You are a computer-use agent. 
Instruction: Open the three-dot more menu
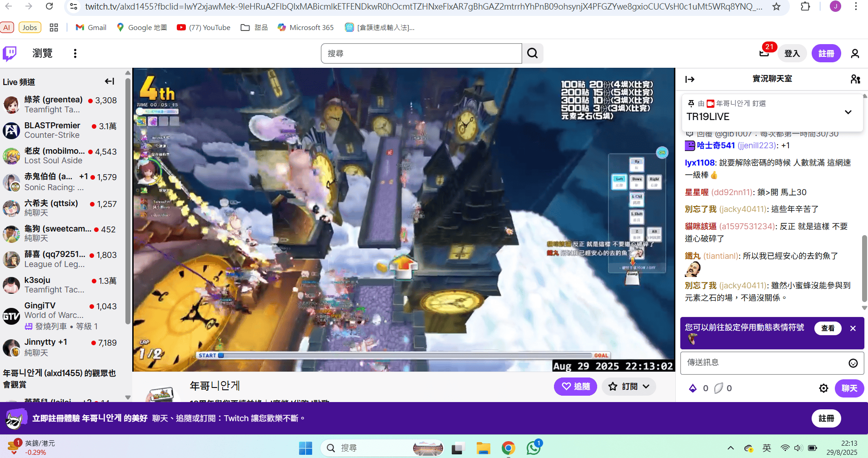point(75,53)
